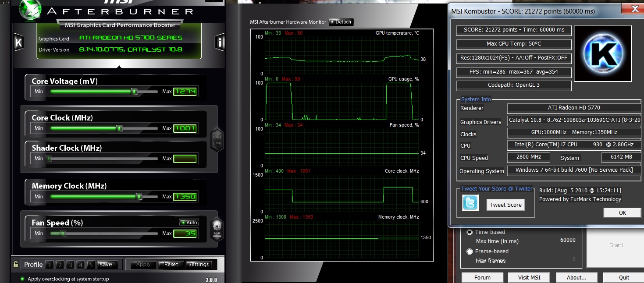This screenshot has width=644, height=283.
Task: Select the Frame-based radio button
Action: pos(470,251)
